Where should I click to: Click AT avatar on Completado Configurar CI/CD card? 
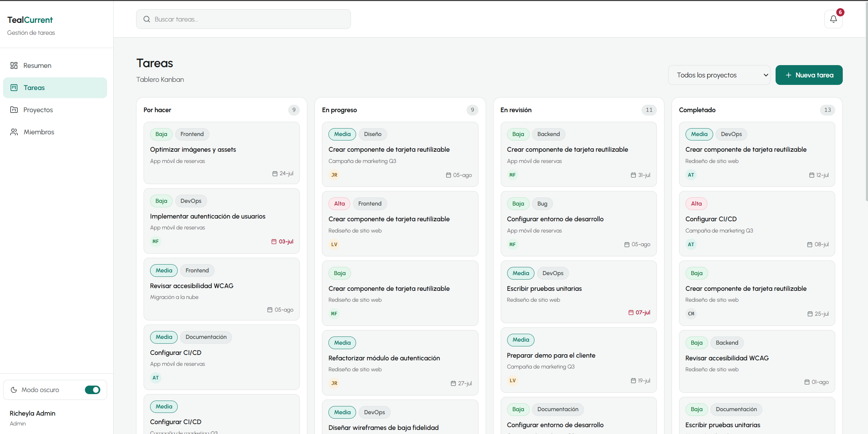pos(691,244)
